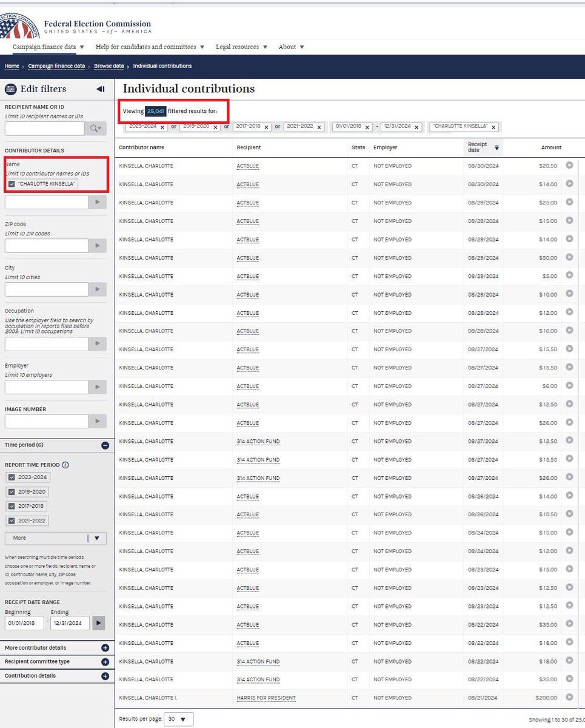The width and height of the screenshot is (585, 728).
Task: Click the Amount column header
Action: [x=551, y=147]
